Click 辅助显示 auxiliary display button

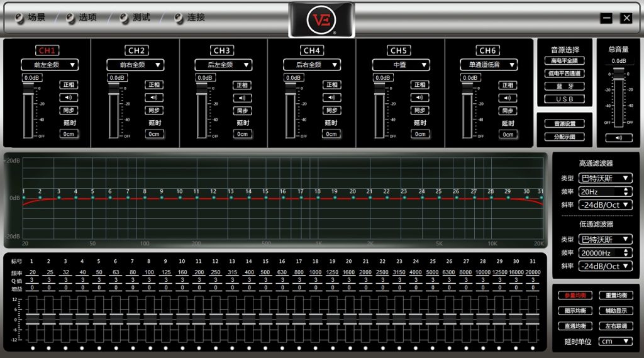coord(616,311)
